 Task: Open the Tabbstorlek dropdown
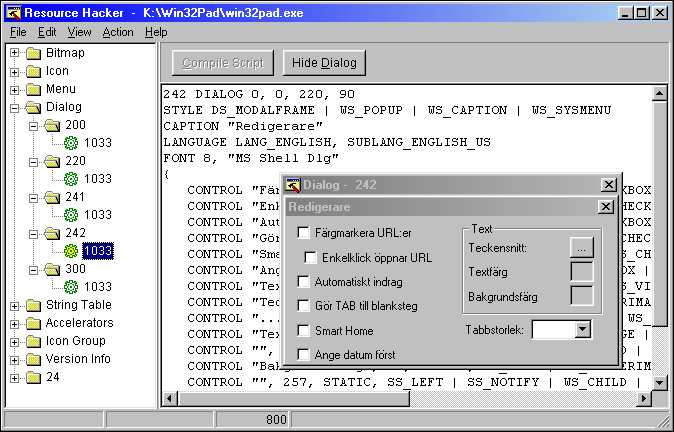pyautogui.click(x=582, y=330)
